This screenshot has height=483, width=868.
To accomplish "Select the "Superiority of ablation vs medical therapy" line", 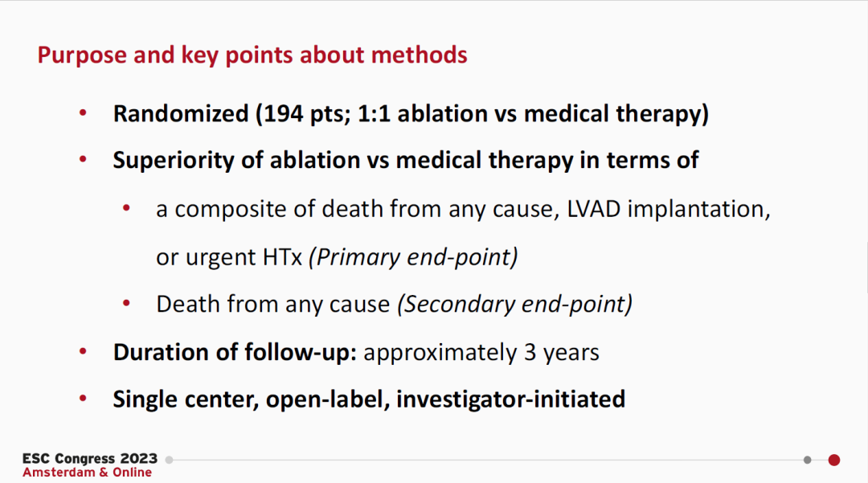I will pos(406,161).
